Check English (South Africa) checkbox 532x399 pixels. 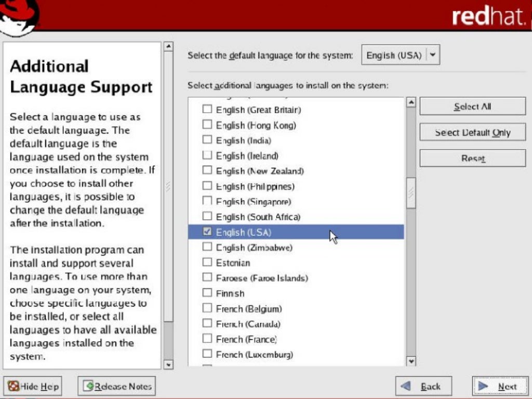point(207,216)
